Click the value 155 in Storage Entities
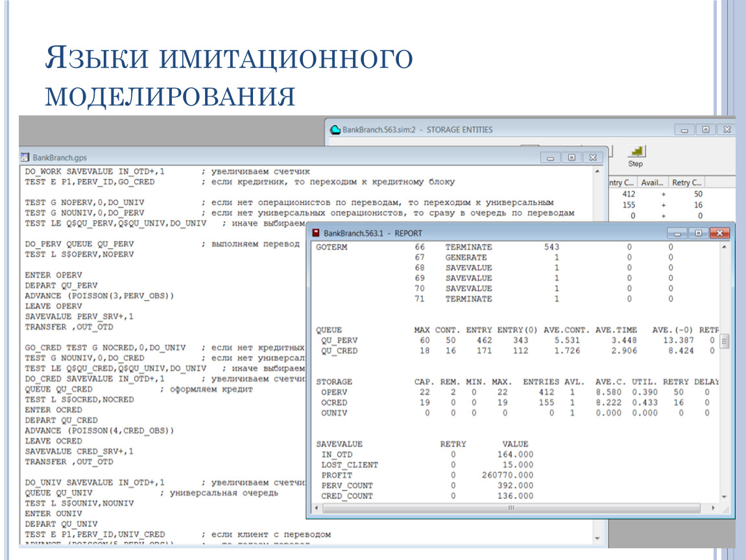 (x=629, y=205)
